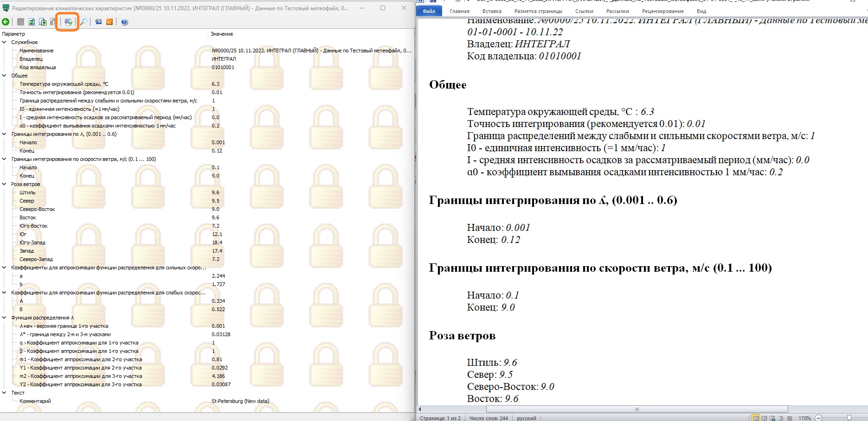Viewport: 868px width, 421px height.
Task: Click the zoom slider handle in Word
Action: point(849,418)
